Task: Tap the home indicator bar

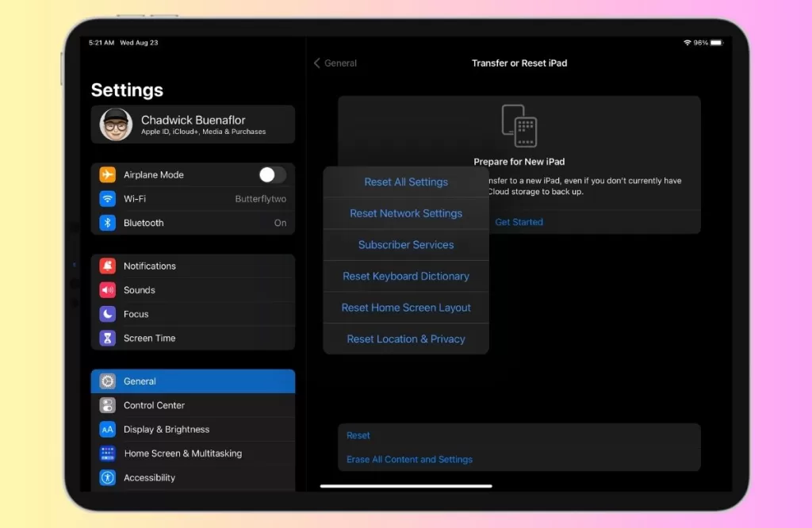Action: (406, 486)
